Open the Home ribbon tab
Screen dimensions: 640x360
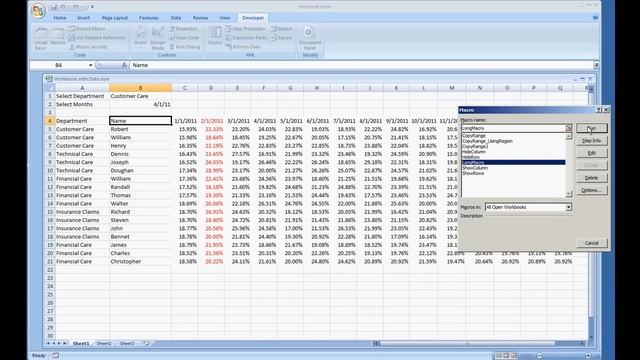coord(60,18)
